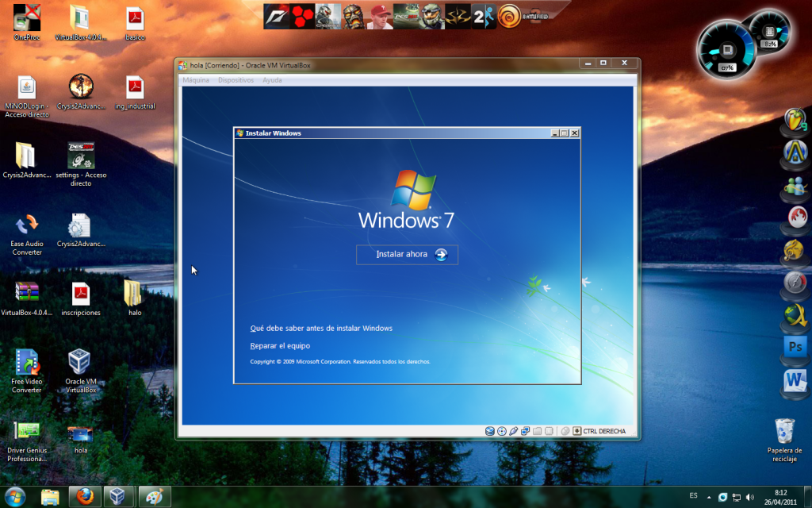Select the settings - Acceso directo shortcut
This screenshot has width=812, height=508.
coord(80,165)
